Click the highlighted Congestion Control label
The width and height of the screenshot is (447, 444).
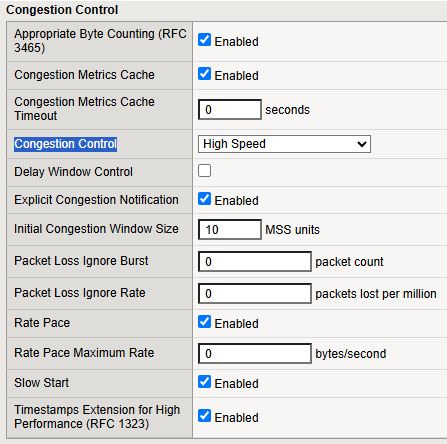[65, 144]
